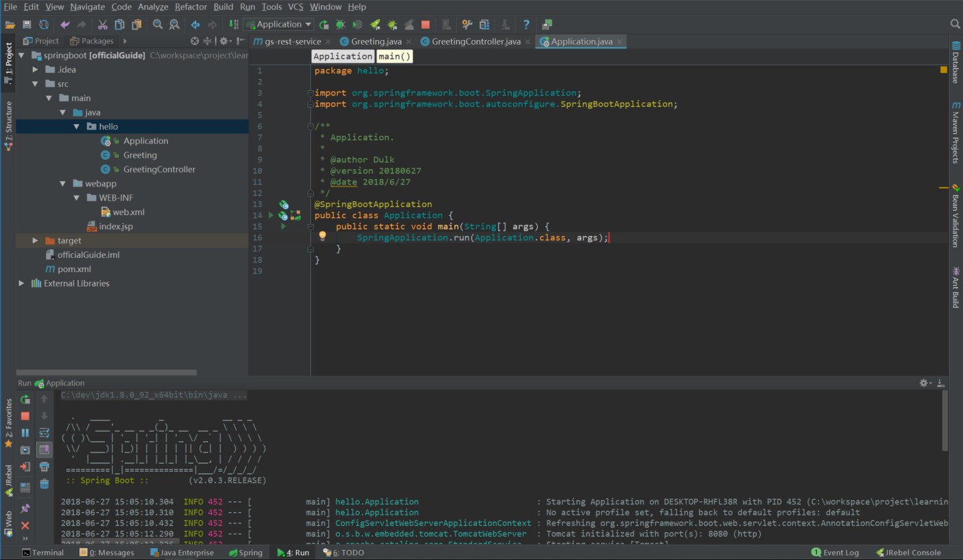Click the Open folder toolbar icon

(10, 25)
